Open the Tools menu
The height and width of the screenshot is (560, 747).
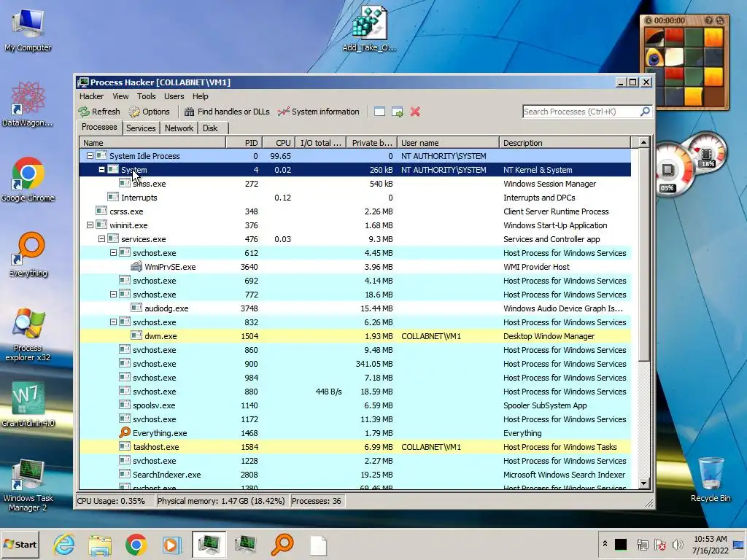click(x=146, y=96)
